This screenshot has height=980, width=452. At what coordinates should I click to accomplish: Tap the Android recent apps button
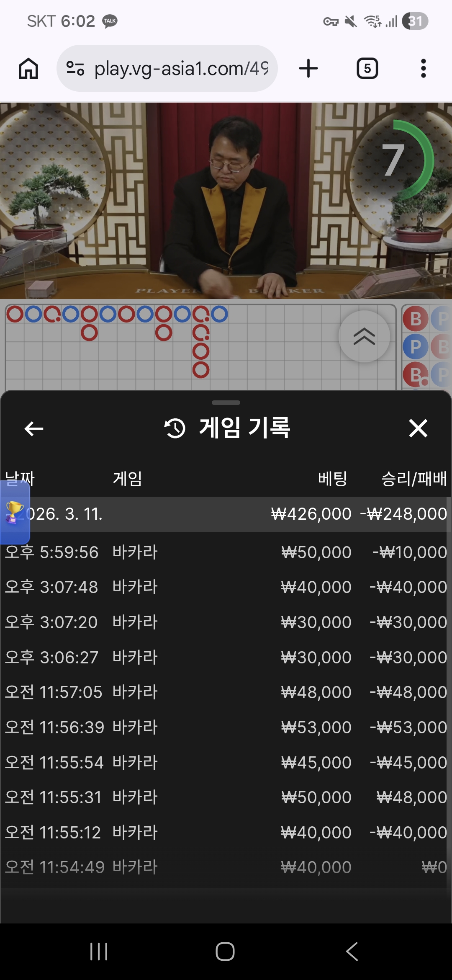[x=99, y=952]
